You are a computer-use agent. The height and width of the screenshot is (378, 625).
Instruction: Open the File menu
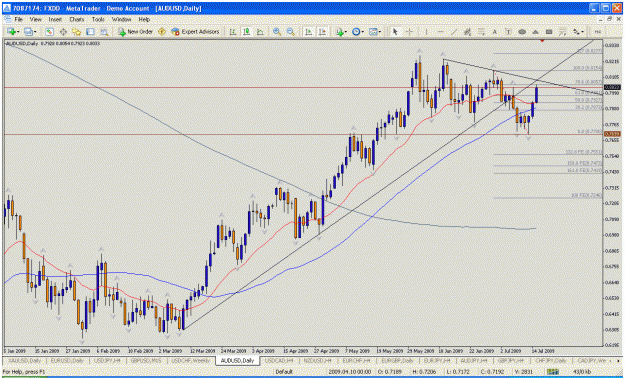pos(19,19)
